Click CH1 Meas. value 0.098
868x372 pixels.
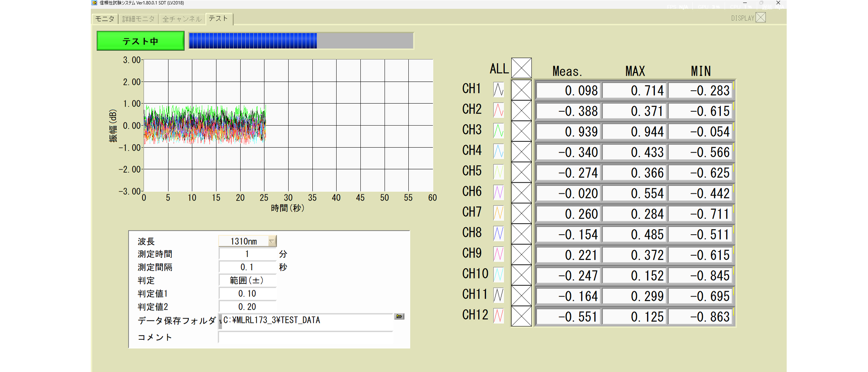pos(568,90)
